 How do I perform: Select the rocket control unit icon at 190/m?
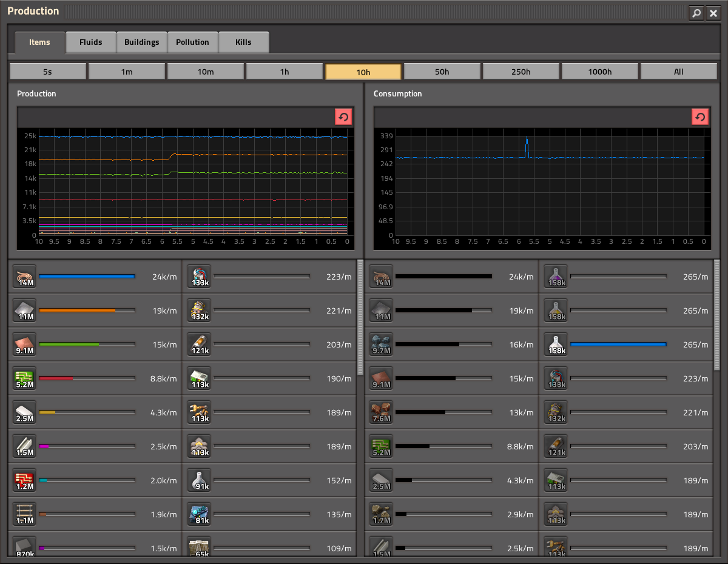point(200,378)
